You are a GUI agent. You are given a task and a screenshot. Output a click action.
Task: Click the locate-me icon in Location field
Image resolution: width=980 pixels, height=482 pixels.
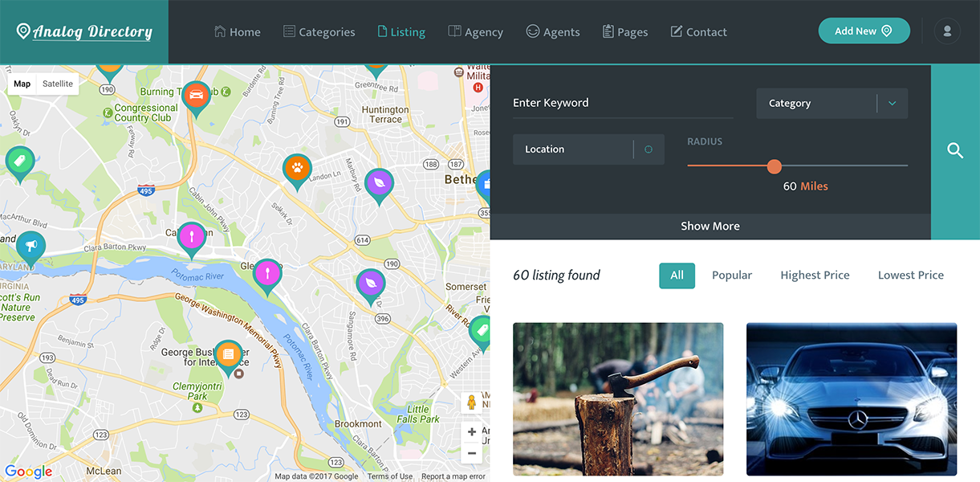tap(649, 149)
